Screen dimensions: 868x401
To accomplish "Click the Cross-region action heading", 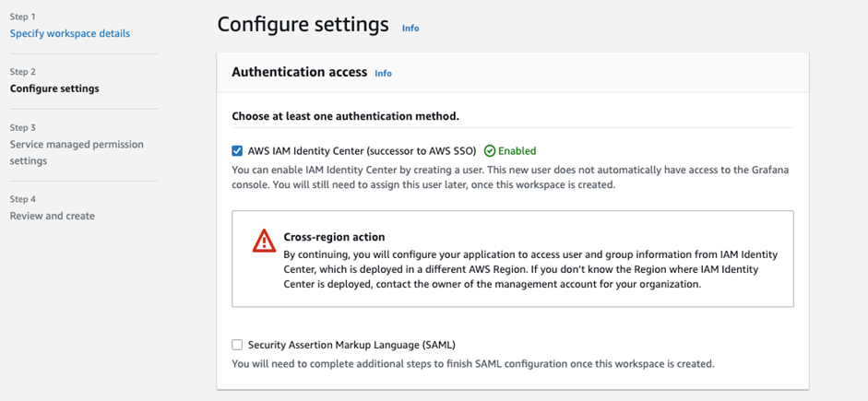I will 334,237.
